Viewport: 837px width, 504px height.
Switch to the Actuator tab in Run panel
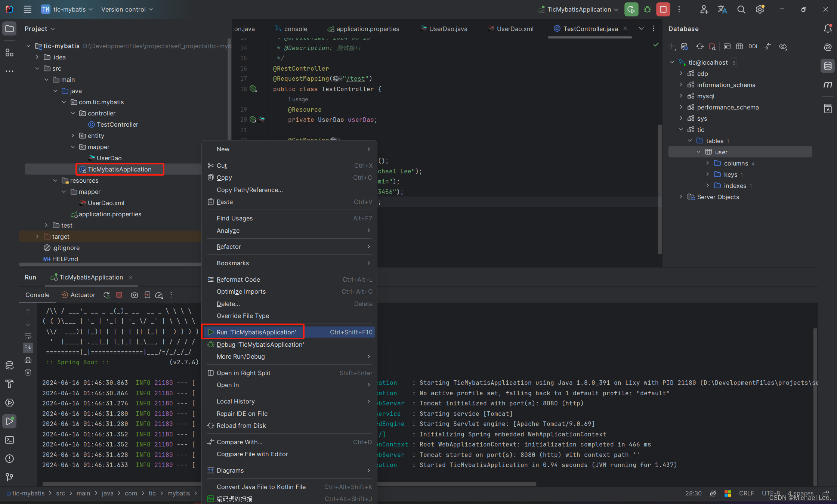tap(78, 295)
